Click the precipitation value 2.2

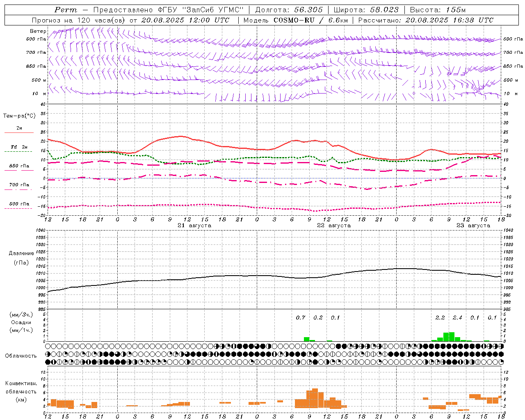coord(440,317)
